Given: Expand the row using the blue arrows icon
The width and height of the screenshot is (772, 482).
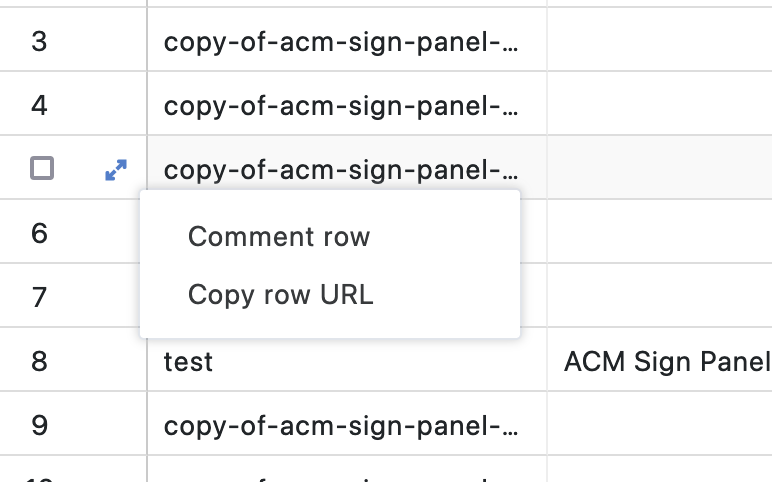Looking at the screenshot, I should [116, 171].
